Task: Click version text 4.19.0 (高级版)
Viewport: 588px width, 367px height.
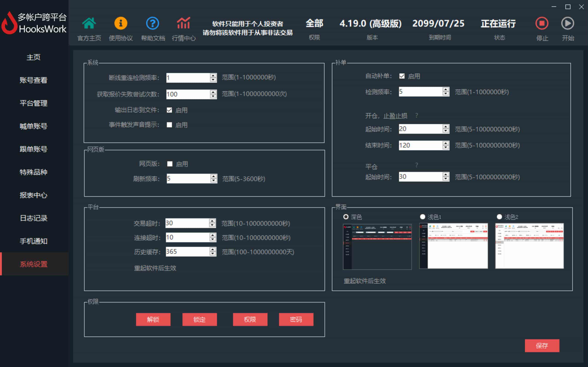Action: (371, 23)
